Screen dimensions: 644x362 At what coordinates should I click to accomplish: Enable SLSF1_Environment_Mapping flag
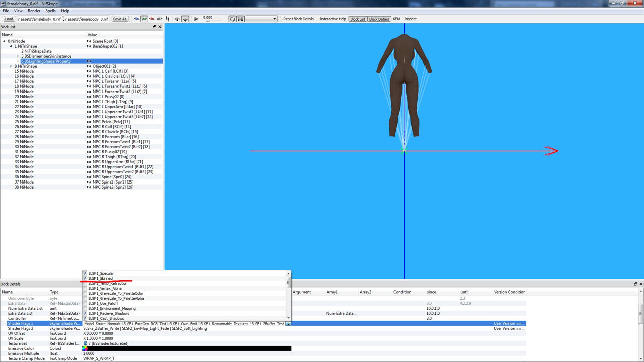85,308
